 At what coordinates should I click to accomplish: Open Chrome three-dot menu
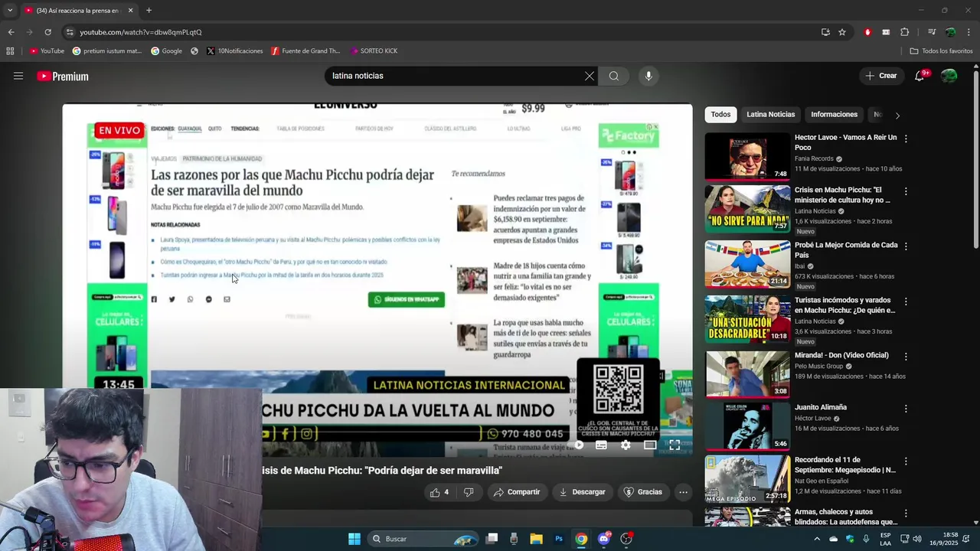pyautogui.click(x=969, y=32)
